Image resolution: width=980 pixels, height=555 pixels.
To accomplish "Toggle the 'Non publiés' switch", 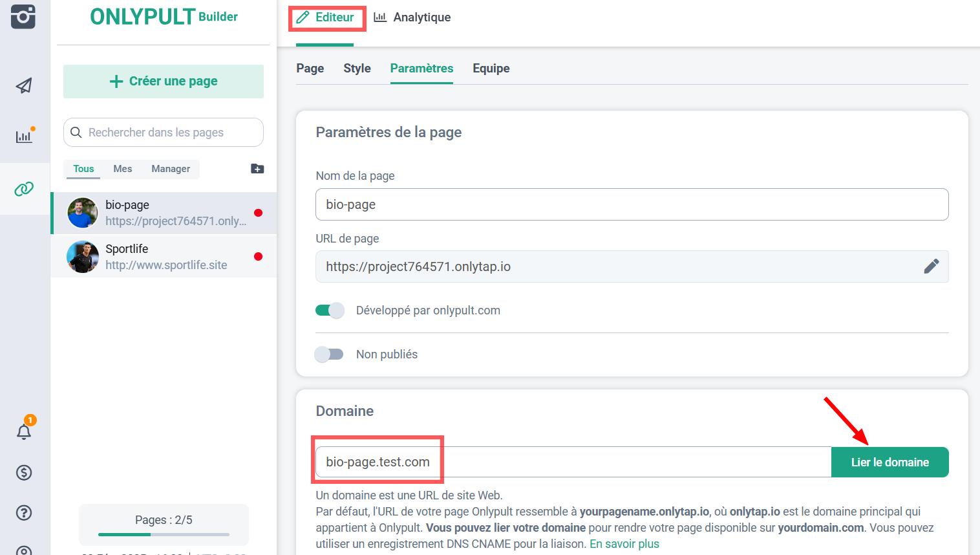I will 330,354.
